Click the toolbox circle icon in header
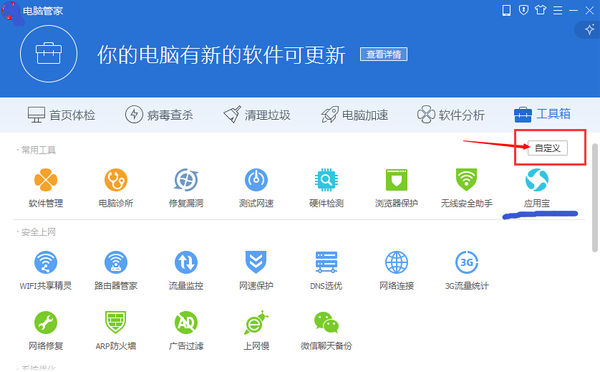 [49, 54]
